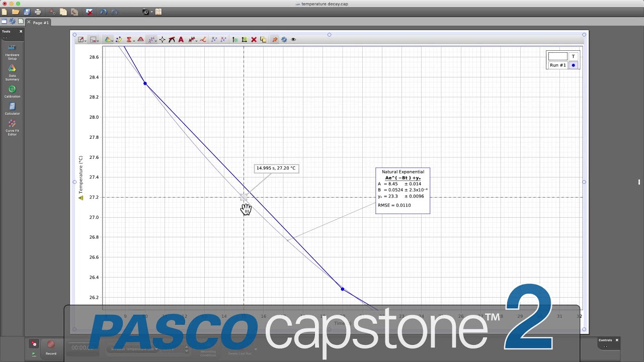Screen dimensions: 644x362
Task: Close the Tools panel
Action: coord(21,31)
